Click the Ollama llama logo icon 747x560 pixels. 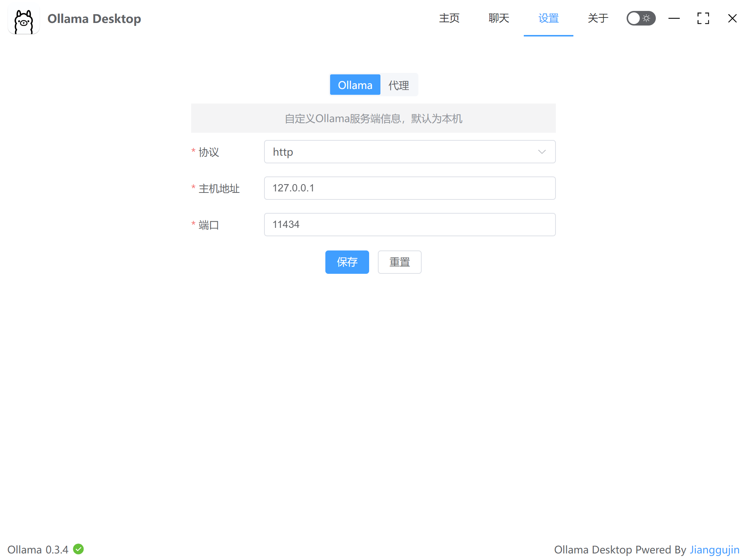coord(24,19)
